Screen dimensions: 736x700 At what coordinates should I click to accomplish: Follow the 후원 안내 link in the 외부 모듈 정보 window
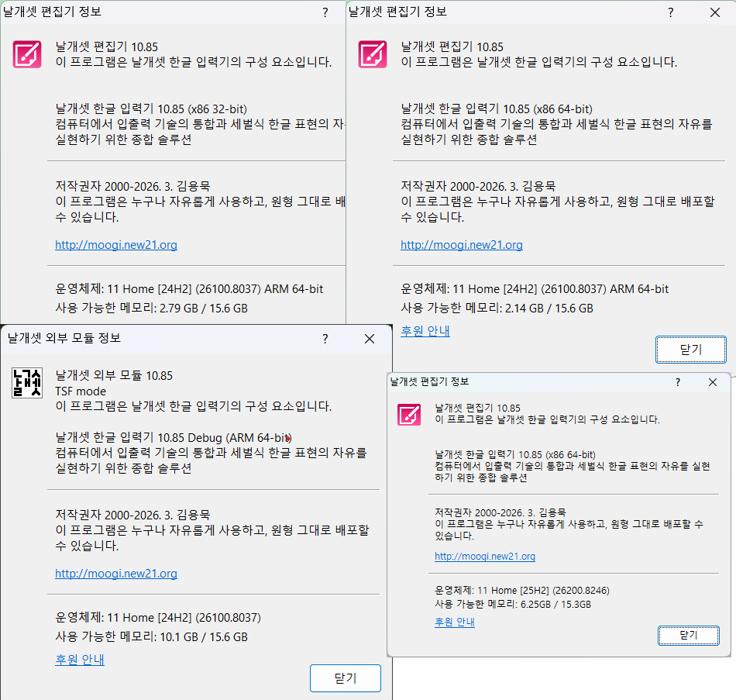coord(80,660)
